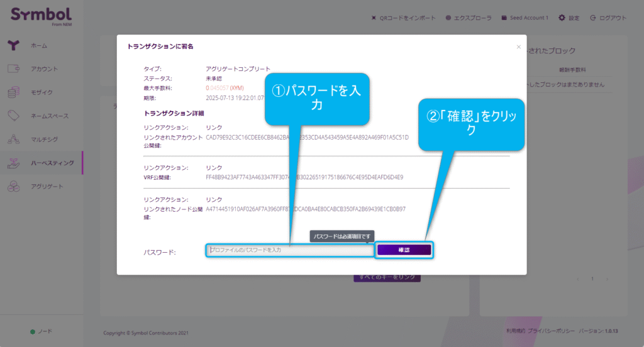Click the max fee 0.045057 (XYM) value
Viewport: 644px width, 347px height.
pos(225,88)
